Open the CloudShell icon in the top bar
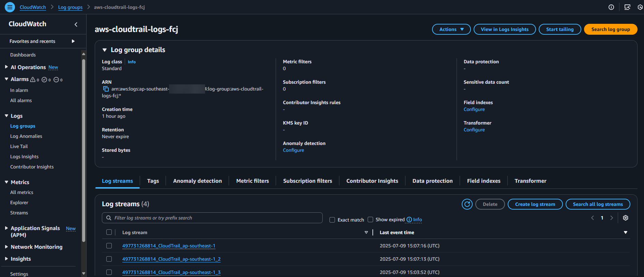The image size is (644, 277). click(x=627, y=7)
